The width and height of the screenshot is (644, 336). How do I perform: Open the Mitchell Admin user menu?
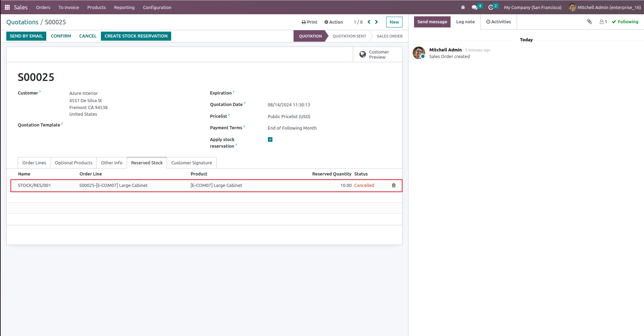pyautogui.click(x=605, y=7)
